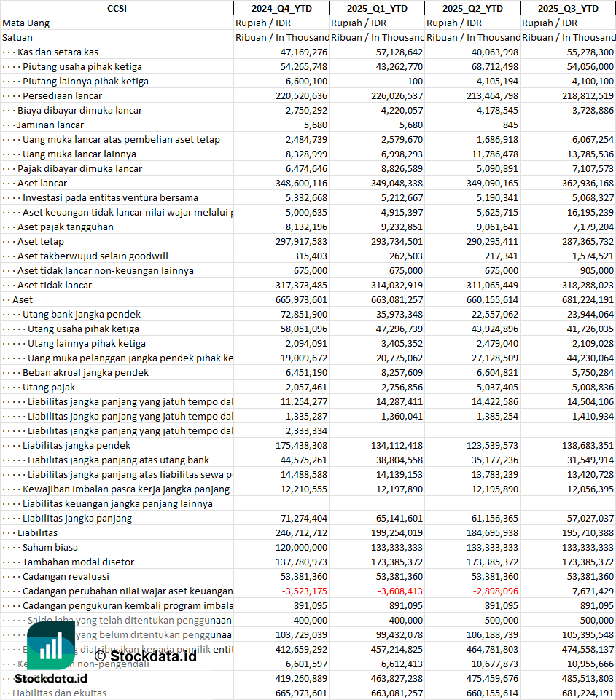
Task: Click Piutang lainnya pihak ketiga Q1 value 100
Action: pos(415,82)
